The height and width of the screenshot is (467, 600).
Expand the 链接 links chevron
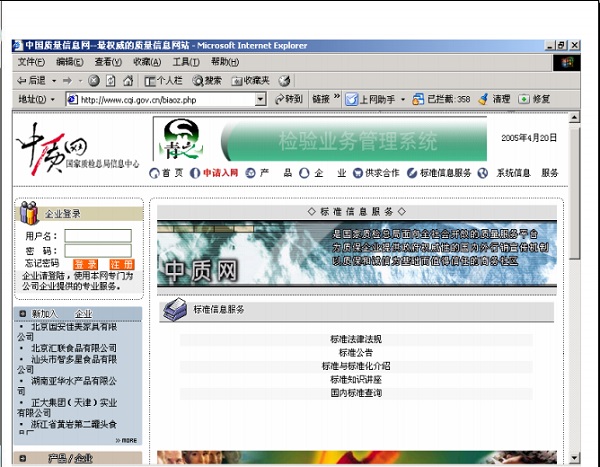(337, 96)
